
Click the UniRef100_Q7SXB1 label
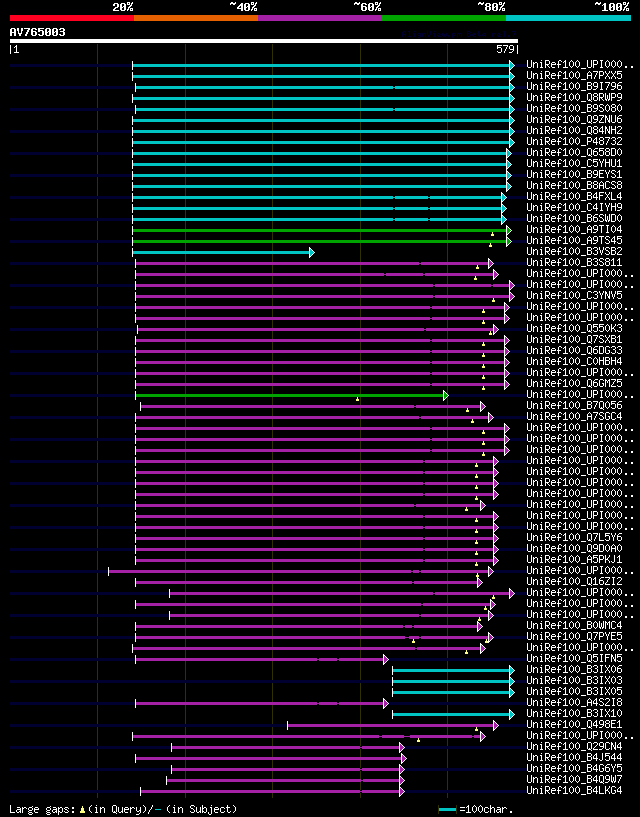pos(574,340)
